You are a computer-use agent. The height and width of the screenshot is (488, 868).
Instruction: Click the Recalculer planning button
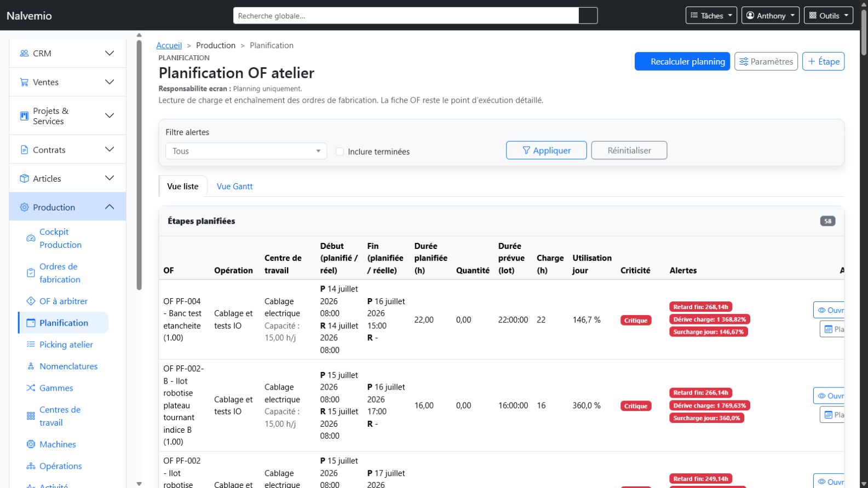tap(682, 61)
